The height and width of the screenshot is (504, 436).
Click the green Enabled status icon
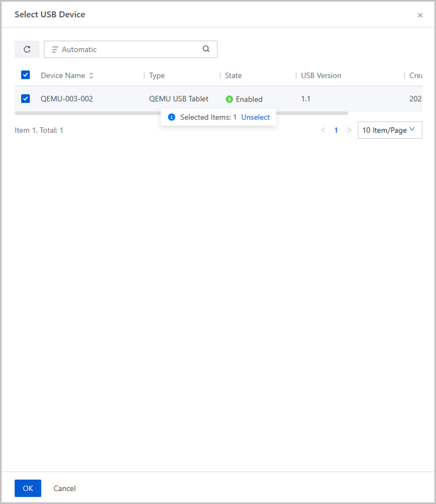click(229, 99)
